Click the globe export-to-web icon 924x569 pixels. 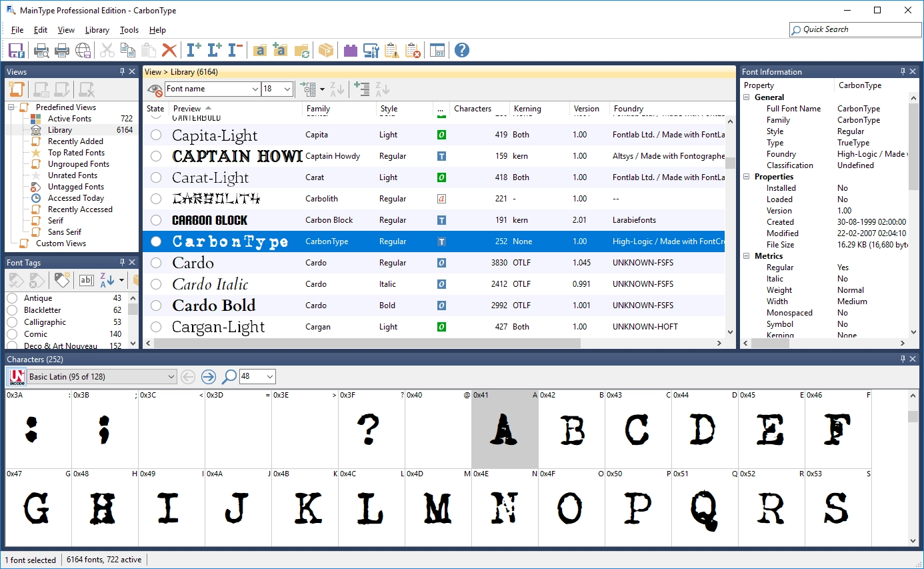tap(83, 50)
